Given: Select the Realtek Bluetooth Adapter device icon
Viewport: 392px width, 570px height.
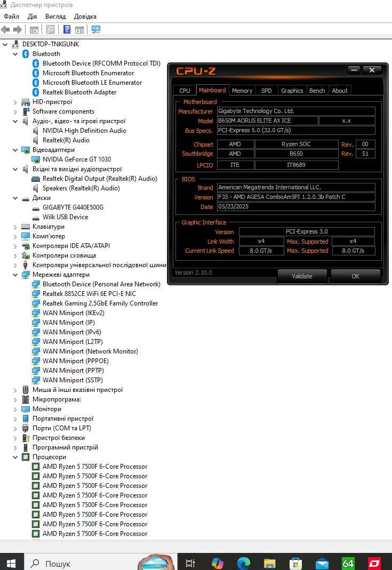Looking at the screenshot, I should click(x=36, y=92).
